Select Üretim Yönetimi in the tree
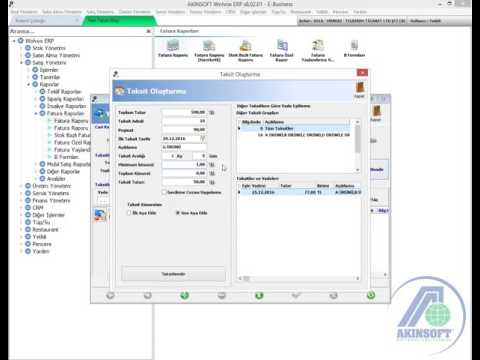The width and height of the screenshot is (480, 360). point(52,186)
